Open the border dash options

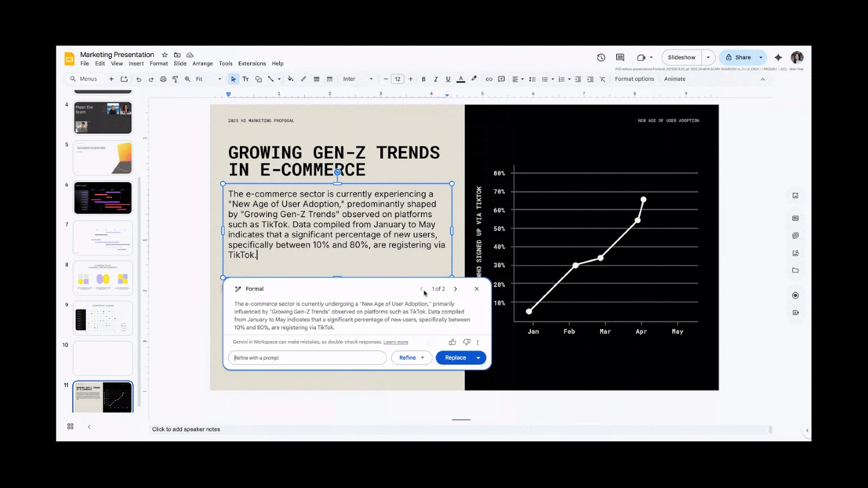click(x=329, y=79)
